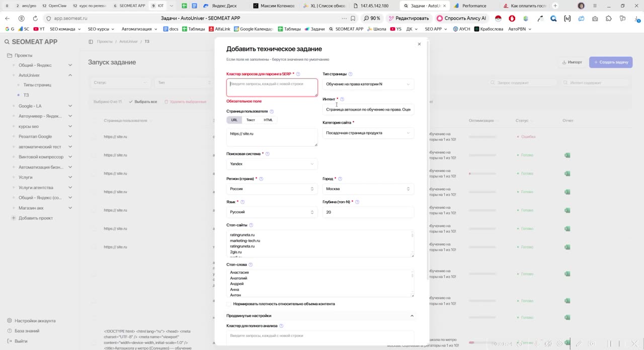The width and height of the screenshot is (644, 350).
Task: Open the Город help icon
Action: pos(340,179)
